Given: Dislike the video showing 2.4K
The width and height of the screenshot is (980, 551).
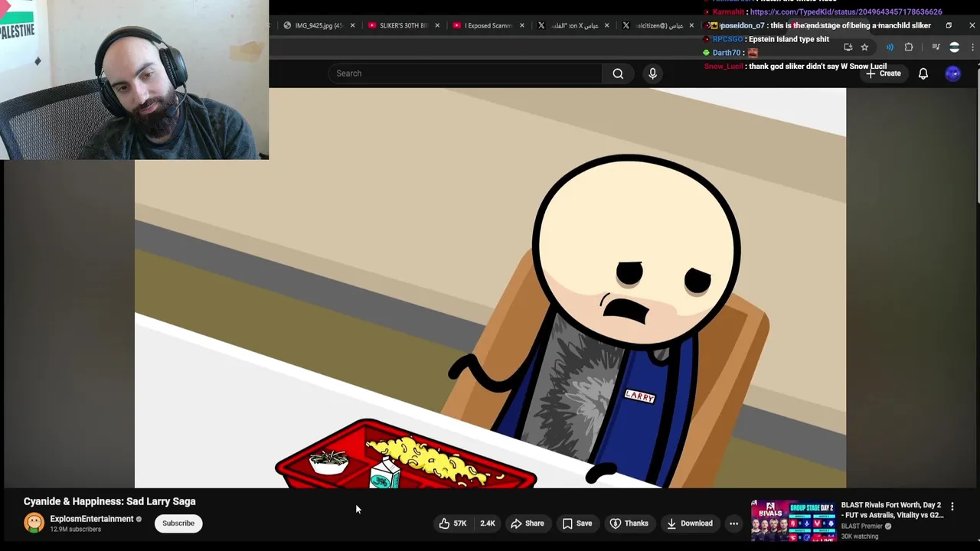Looking at the screenshot, I should coord(488,523).
